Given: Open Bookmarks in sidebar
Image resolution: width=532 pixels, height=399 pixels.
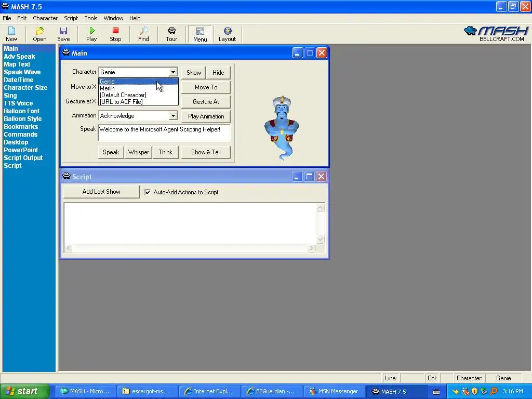Looking at the screenshot, I should pos(21,127).
